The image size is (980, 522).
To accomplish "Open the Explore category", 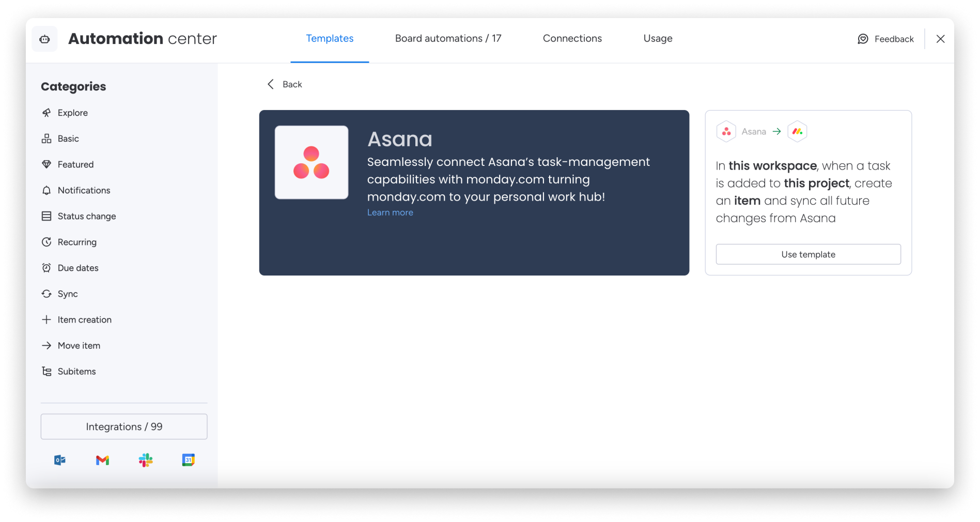I will pyautogui.click(x=65, y=113).
